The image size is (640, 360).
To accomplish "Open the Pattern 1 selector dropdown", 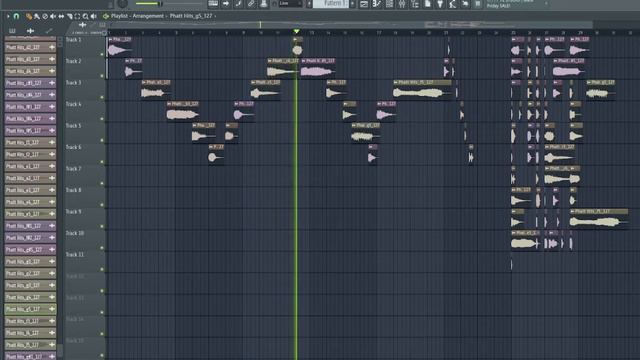I will click(x=331, y=3).
